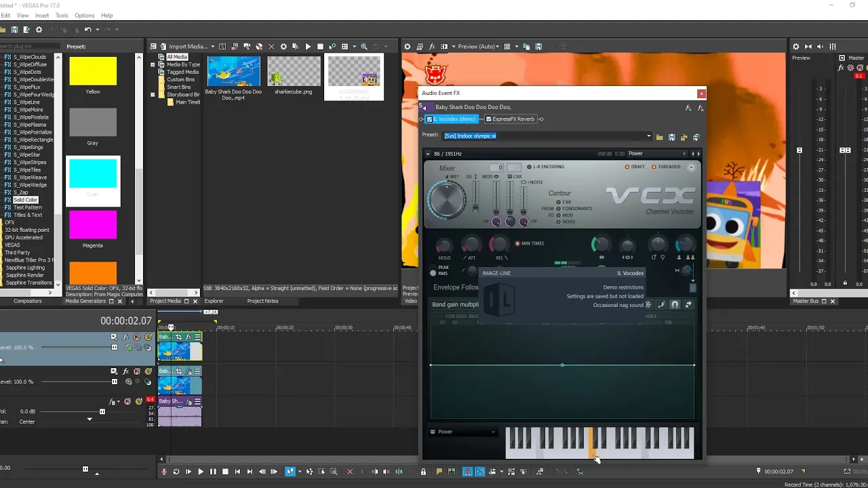The image size is (868, 488).
Task: Select the Normal Edit tool in transport bar
Action: coord(290,472)
